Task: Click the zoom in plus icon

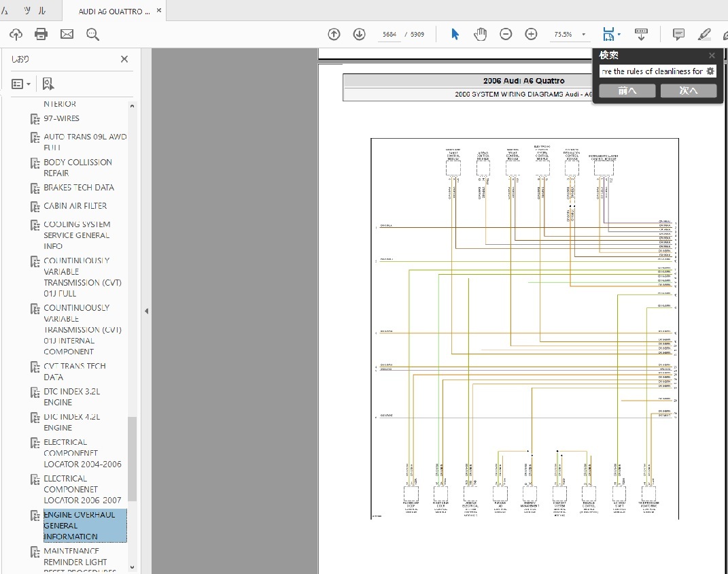Action: click(x=531, y=34)
